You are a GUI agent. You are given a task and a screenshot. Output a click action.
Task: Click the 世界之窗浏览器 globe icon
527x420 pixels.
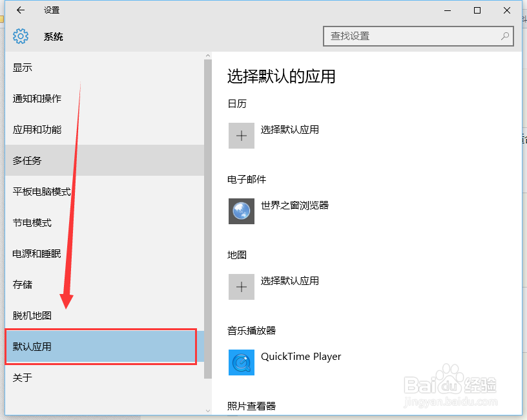(242, 211)
